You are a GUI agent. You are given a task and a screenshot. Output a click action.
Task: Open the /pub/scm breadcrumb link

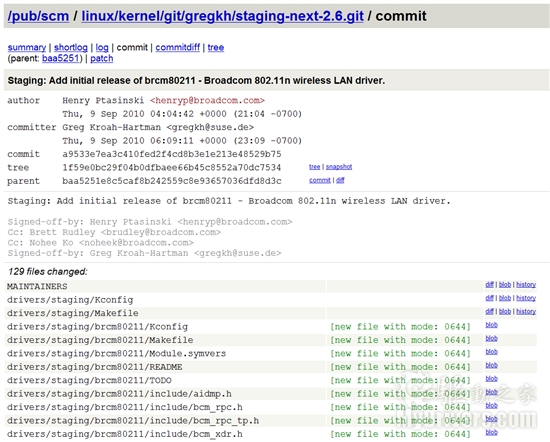(x=38, y=16)
